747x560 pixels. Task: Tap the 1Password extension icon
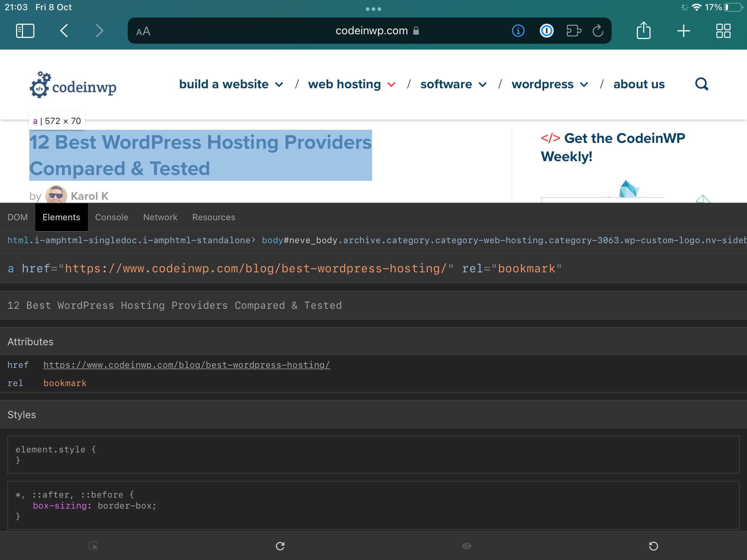[546, 31]
